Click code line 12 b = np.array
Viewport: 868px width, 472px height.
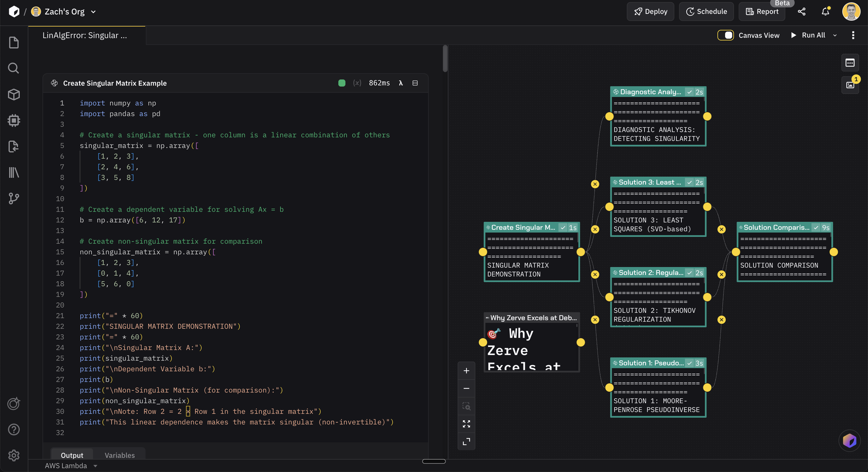[x=132, y=220]
